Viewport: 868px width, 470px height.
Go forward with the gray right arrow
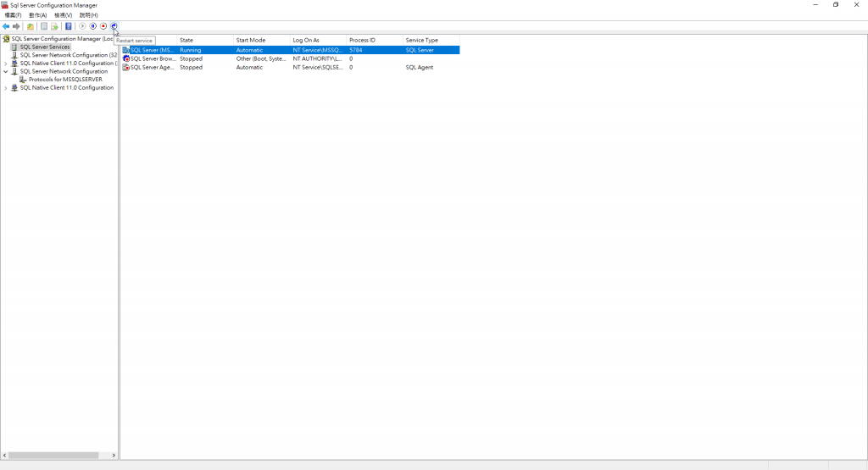pos(16,26)
